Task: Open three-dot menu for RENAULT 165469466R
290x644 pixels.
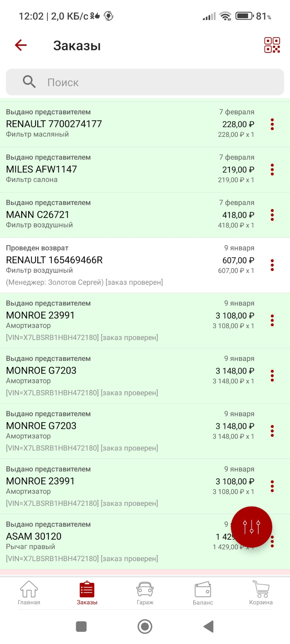Action: 272,265
